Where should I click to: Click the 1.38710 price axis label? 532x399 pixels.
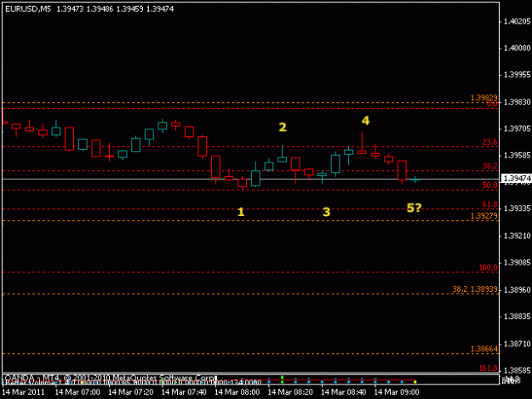pyautogui.click(x=517, y=344)
